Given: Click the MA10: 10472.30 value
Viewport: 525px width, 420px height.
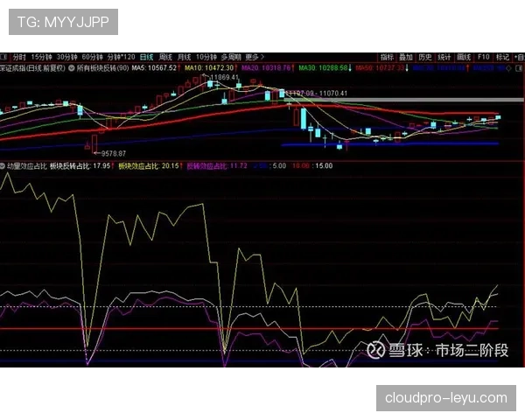Looking at the screenshot, I should coord(209,68).
